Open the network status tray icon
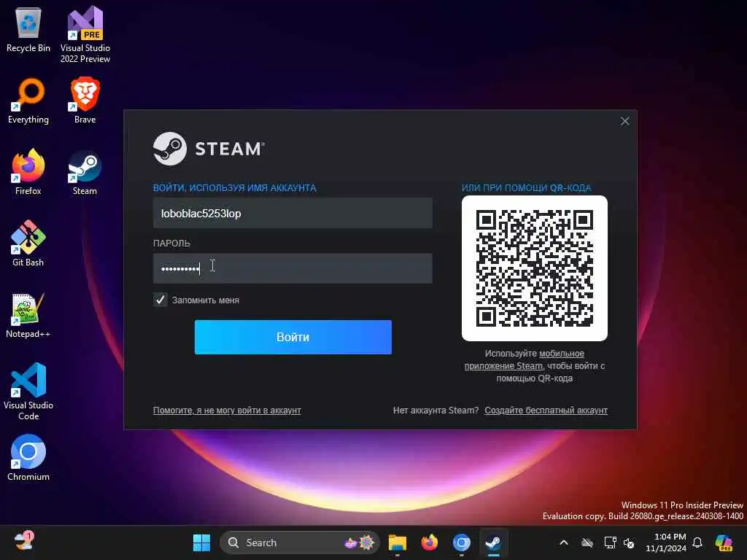Viewport: 747px width, 560px height. pyautogui.click(x=610, y=542)
